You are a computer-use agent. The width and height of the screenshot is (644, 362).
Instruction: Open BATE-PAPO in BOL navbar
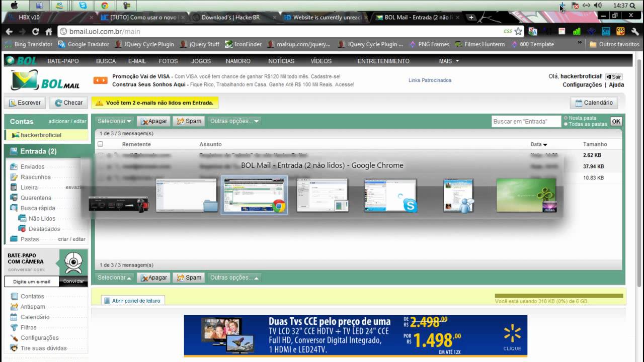click(x=63, y=61)
